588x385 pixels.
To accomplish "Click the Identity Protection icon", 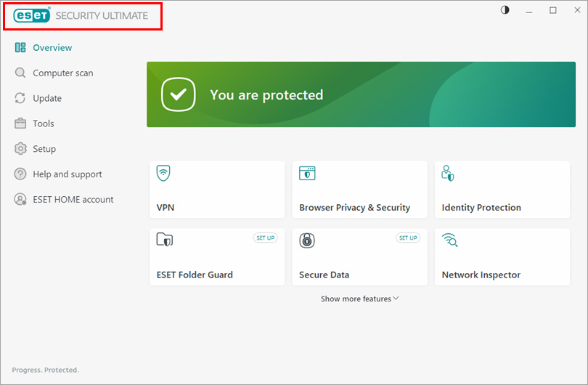I will click(x=449, y=174).
